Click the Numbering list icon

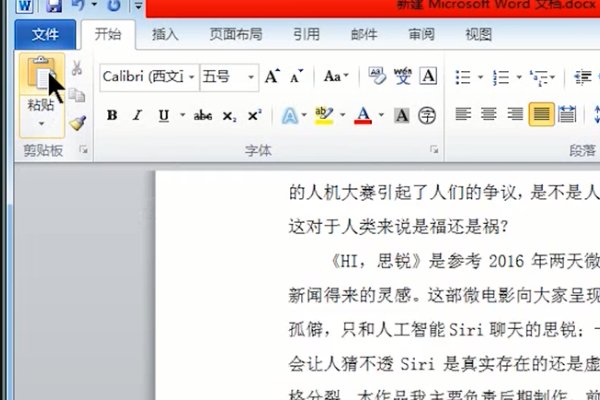coord(501,77)
